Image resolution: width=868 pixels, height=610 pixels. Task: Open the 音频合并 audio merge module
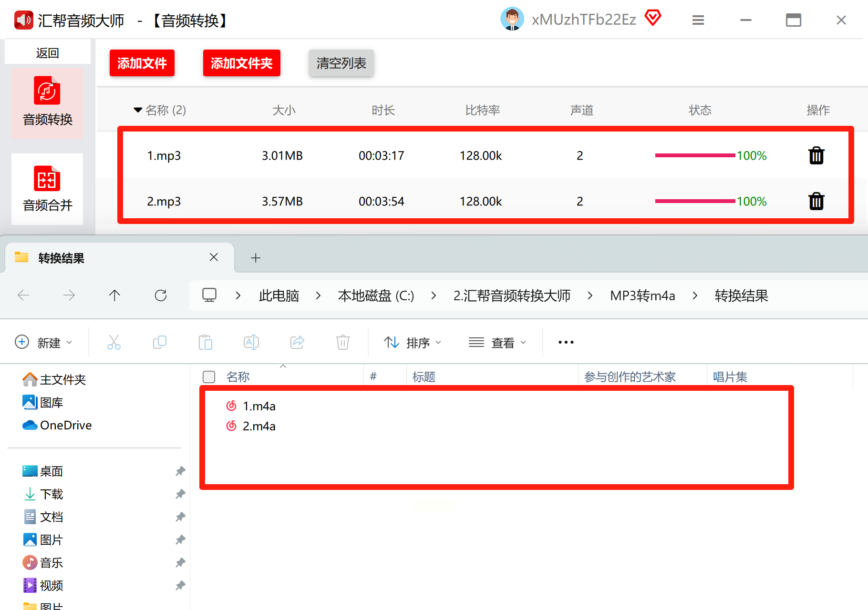47,189
